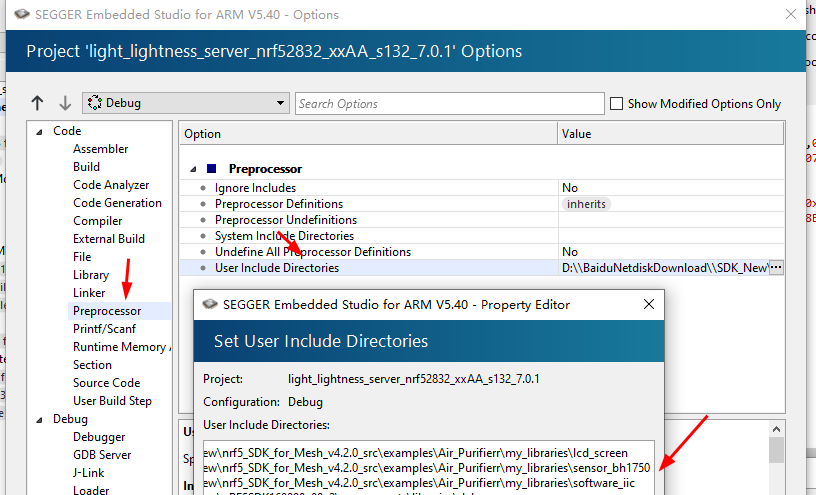The width and height of the screenshot is (816, 495).
Task: Select Debugger under Debug group
Action: tap(99, 437)
